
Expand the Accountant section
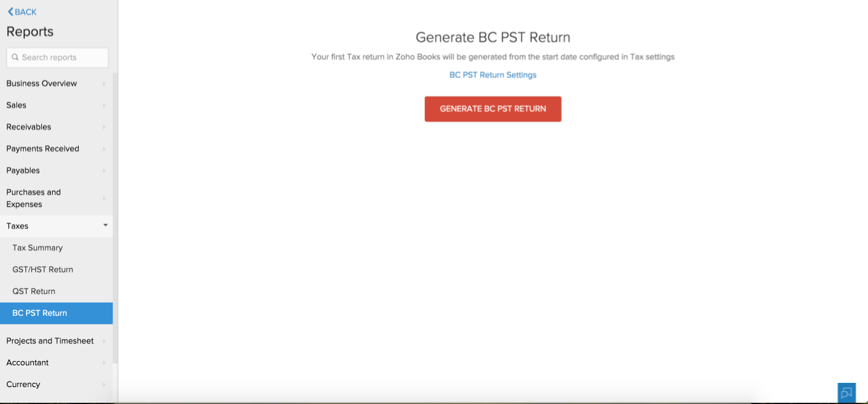point(56,362)
